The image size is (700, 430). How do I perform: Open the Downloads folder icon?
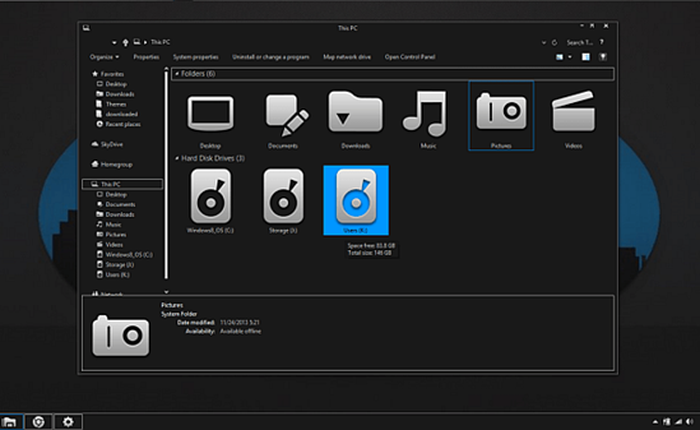(x=354, y=116)
